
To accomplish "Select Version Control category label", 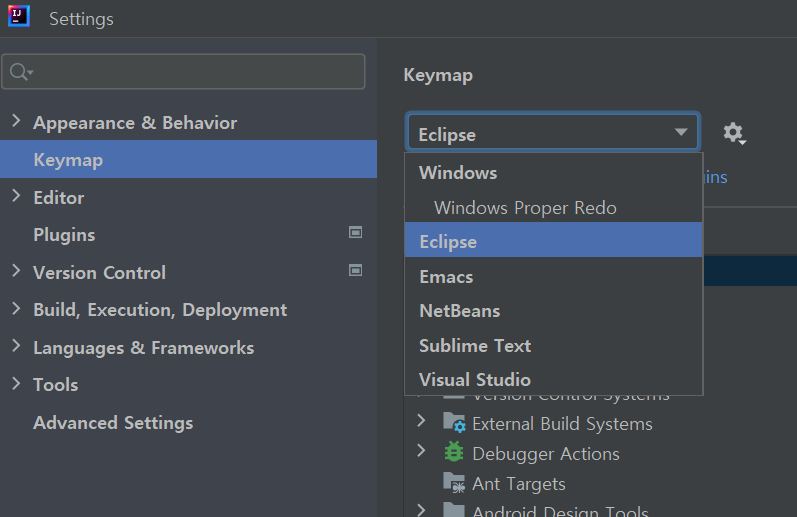I will click(x=100, y=272).
